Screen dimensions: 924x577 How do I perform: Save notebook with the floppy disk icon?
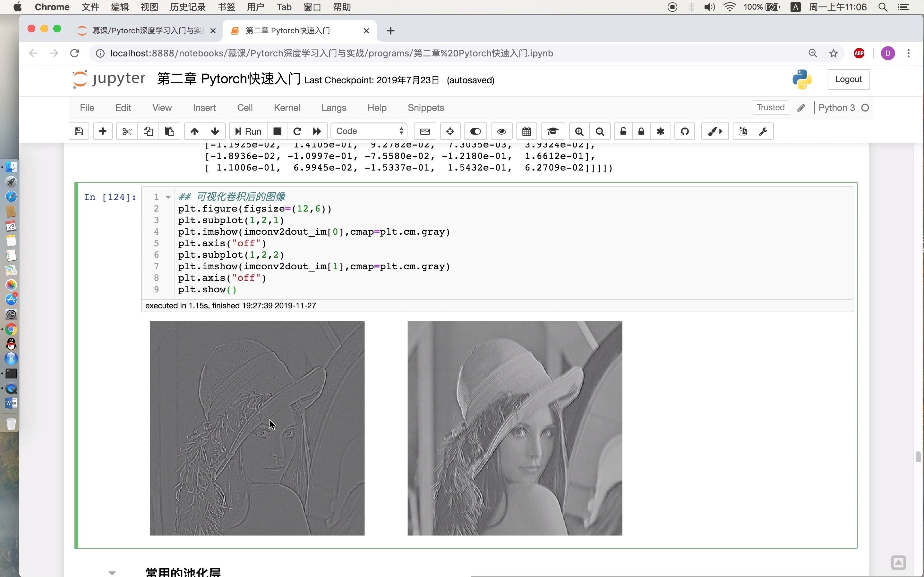[x=79, y=131]
